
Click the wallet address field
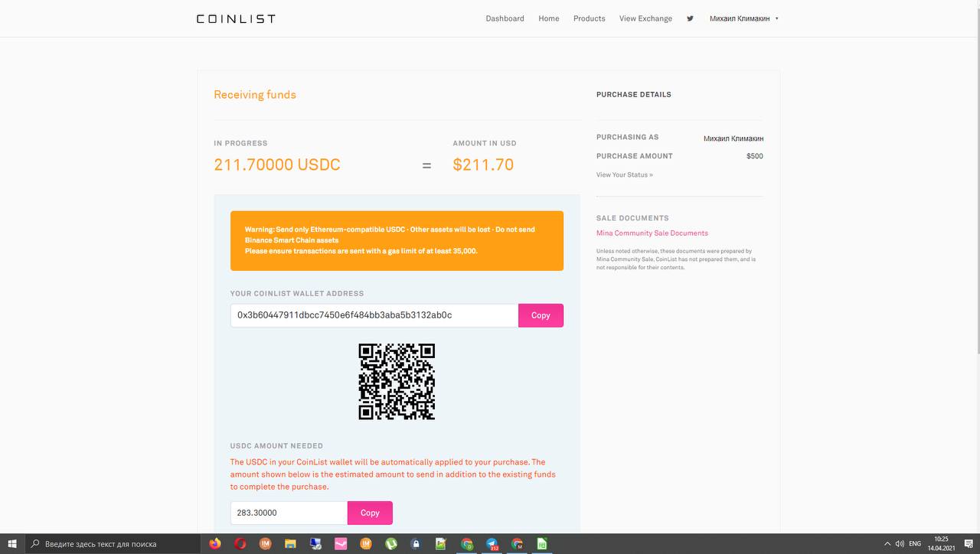[x=374, y=315]
